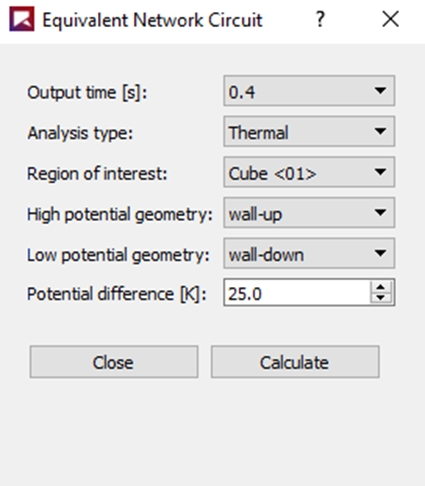
Task: Open Low potential geometry wall-down dropdown
Action: click(309, 253)
